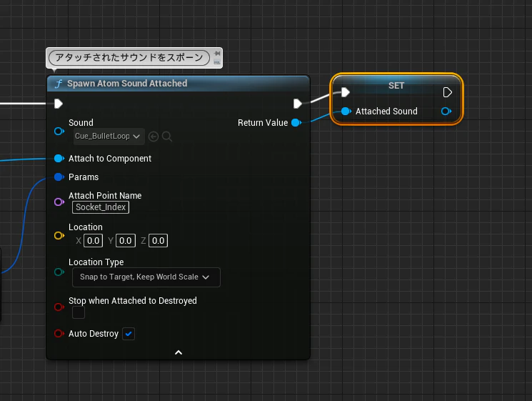The image size is (532, 401).
Task: Click the Attached Sound output pin
Action: (446, 111)
